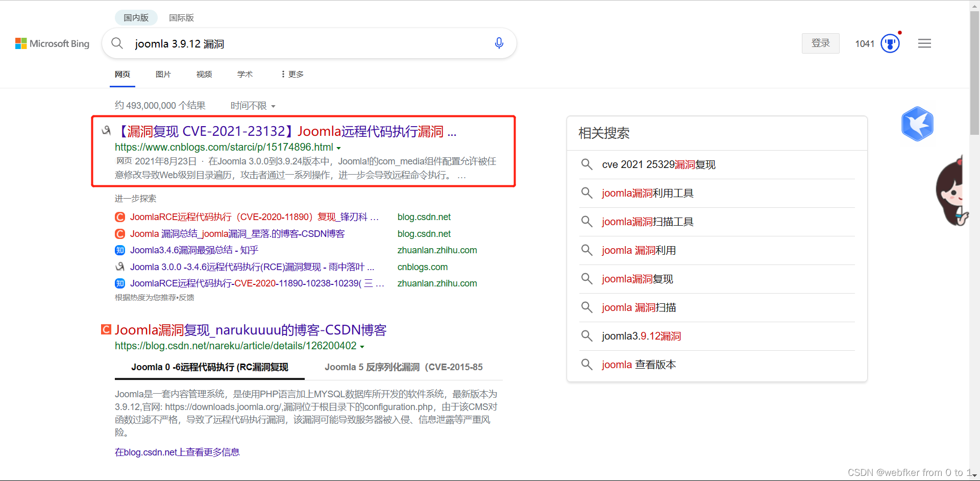Open Joomla3.4.6漏洞最强总结 - 知乎 link
Viewport: 980px width, 481px height.
(x=194, y=250)
